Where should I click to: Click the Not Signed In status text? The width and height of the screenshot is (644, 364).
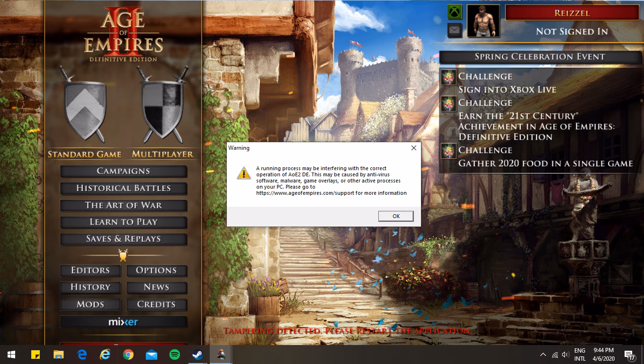(x=572, y=31)
